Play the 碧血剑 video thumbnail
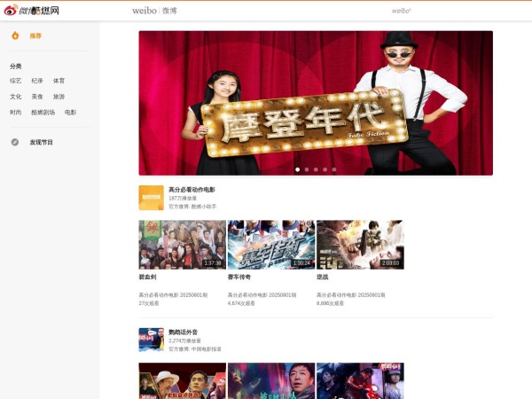This screenshot has height=399, width=532. 182,245
